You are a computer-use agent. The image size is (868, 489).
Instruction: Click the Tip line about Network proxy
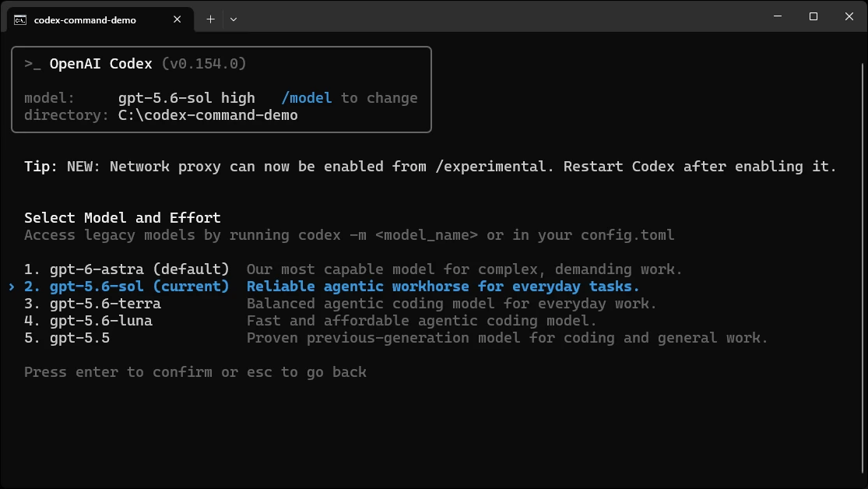tap(430, 167)
